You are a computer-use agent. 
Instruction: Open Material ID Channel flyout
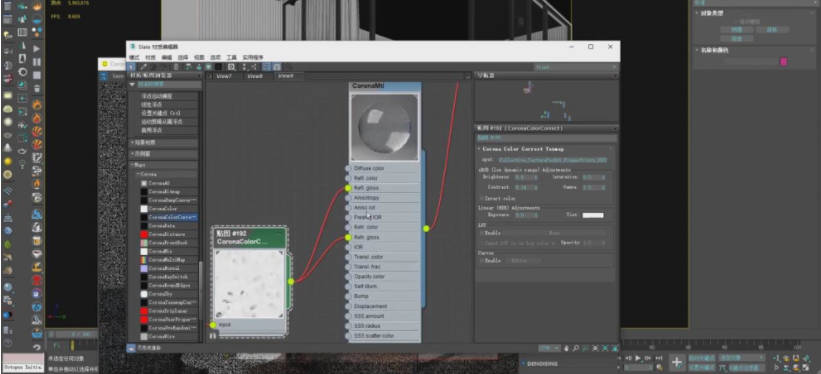pos(231,67)
